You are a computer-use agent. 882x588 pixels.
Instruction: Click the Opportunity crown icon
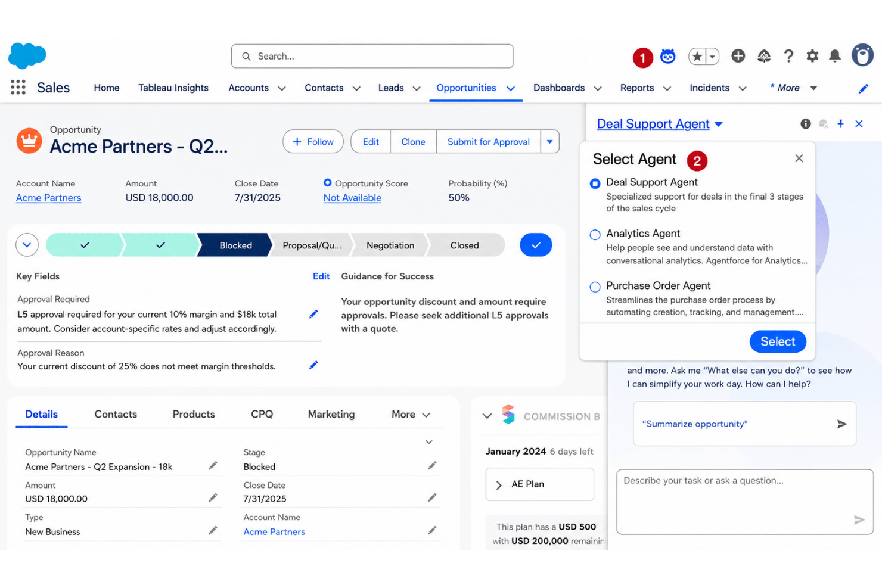29,141
